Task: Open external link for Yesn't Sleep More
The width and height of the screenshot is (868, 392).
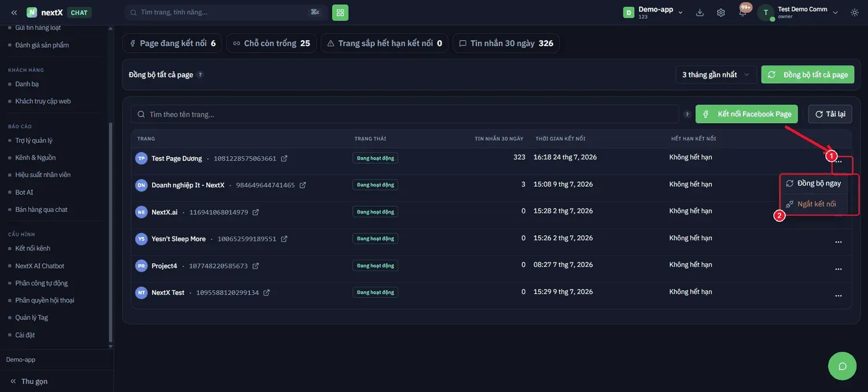Action: point(284,239)
